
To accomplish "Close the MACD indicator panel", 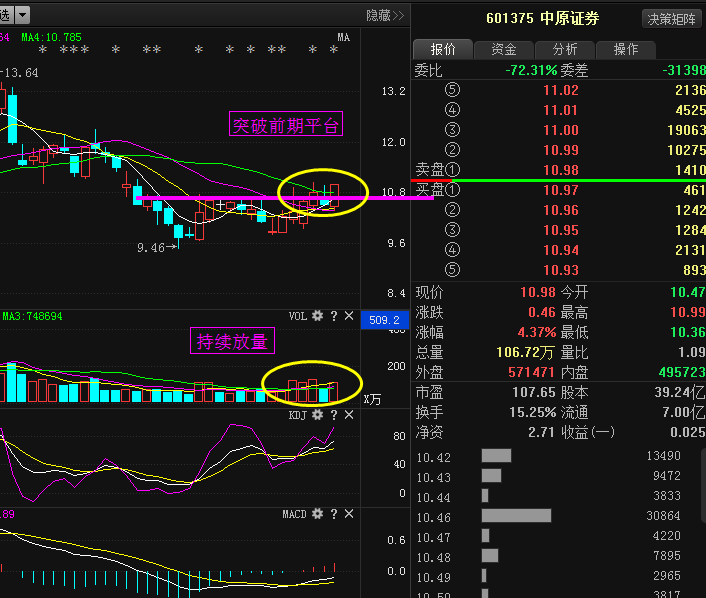I will (349, 514).
